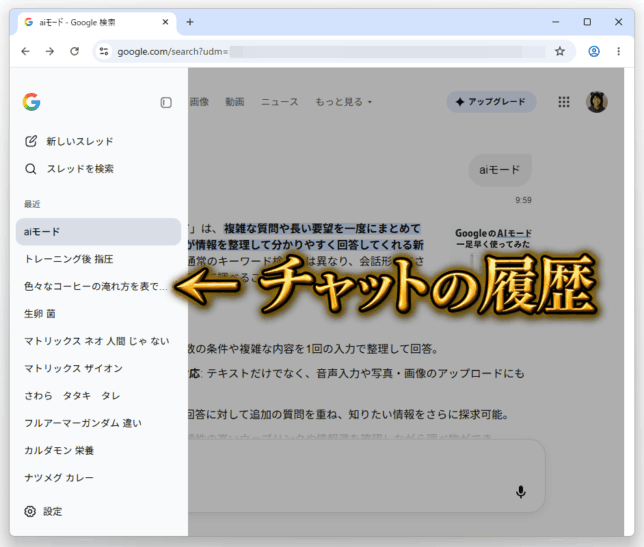View site information icon in address bar
This screenshot has width=644, height=547.
point(104,51)
